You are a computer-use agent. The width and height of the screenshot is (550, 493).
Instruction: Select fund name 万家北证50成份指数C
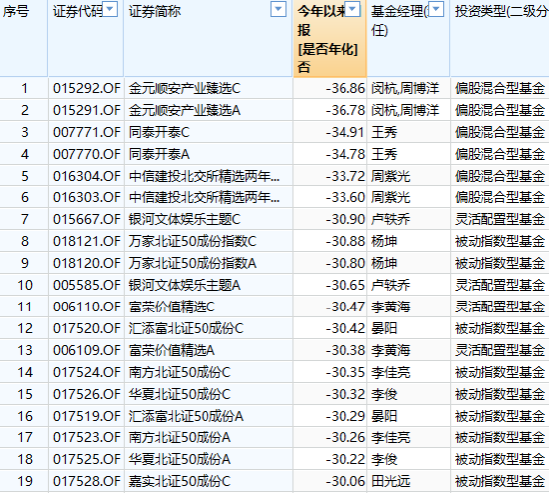click(x=192, y=241)
